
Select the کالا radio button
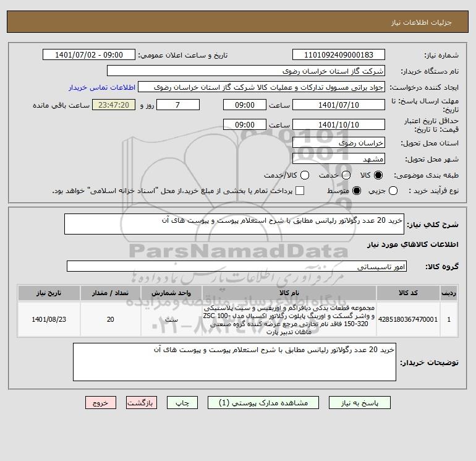pyautogui.click(x=378, y=175)
